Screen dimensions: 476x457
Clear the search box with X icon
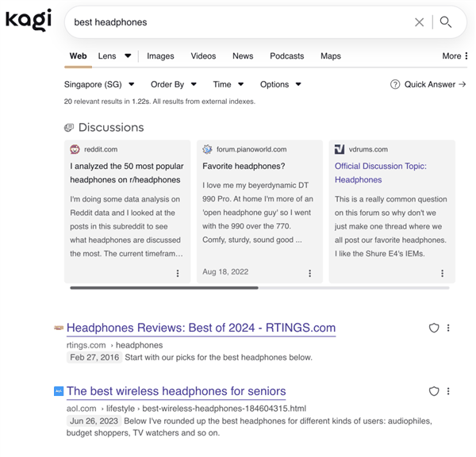(x=419, y=22)
